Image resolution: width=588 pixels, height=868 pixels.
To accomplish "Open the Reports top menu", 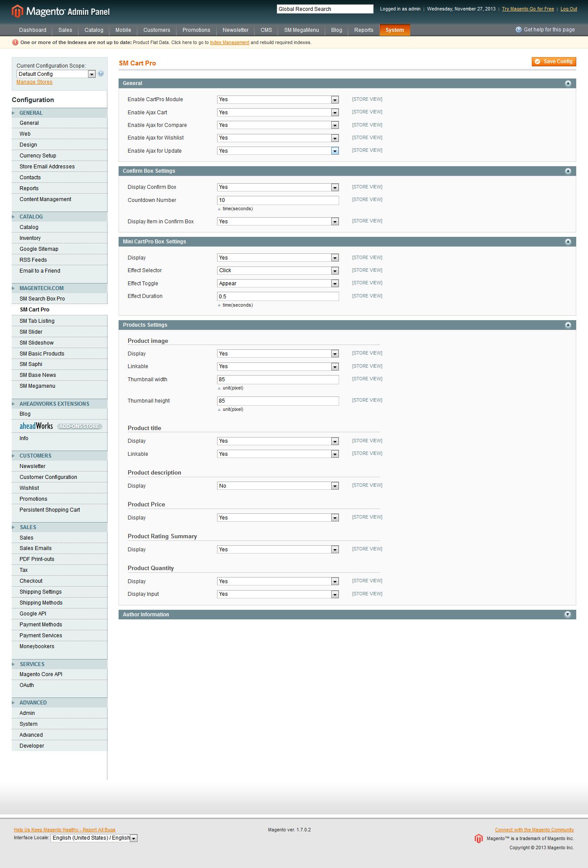I will click(x=364, y=30).
